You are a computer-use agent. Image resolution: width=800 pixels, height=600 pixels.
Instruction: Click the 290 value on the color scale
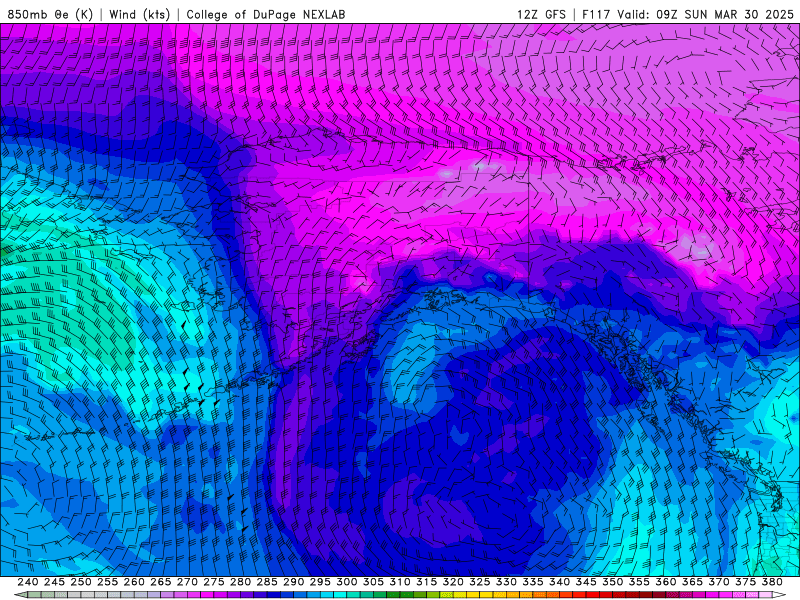tap(293, 582)
